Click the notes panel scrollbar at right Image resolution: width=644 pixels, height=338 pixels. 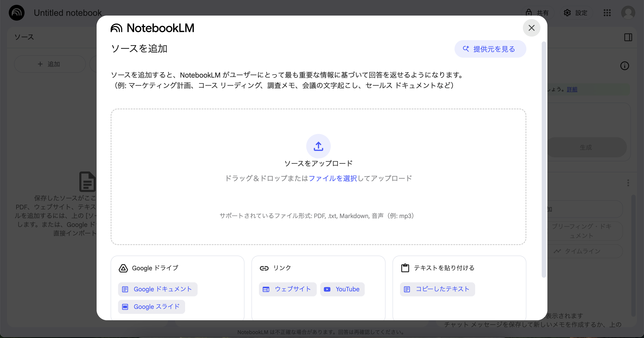(633, 256)
